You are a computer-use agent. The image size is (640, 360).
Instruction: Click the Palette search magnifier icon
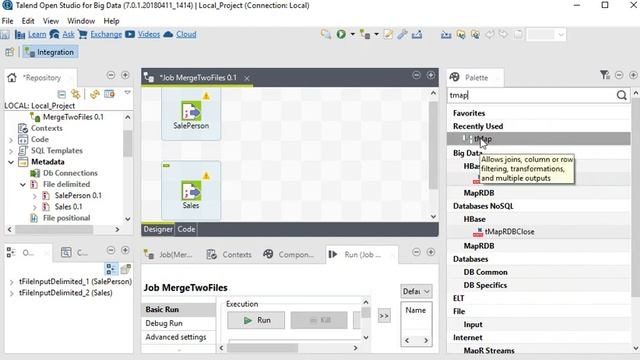[621, 95]
